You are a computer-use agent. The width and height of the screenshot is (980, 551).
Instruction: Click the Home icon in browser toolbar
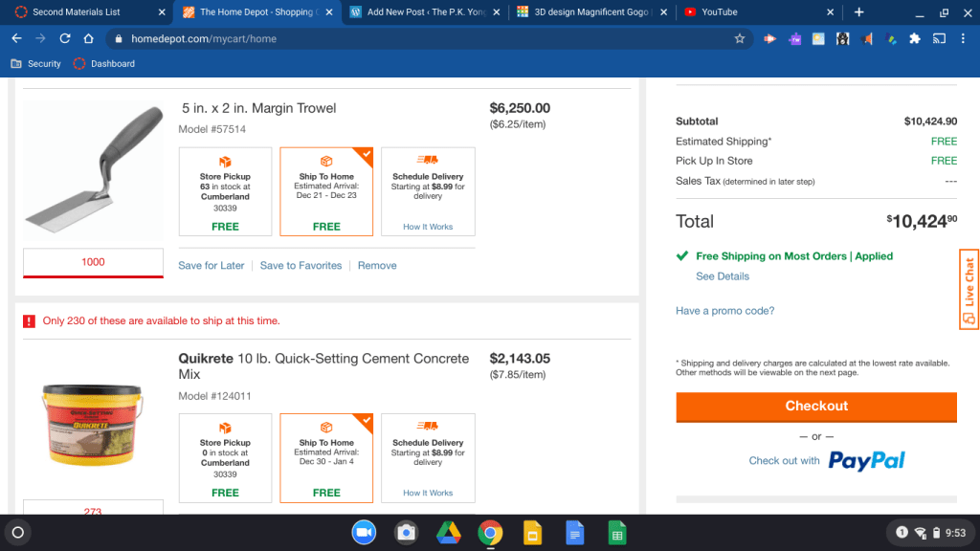pyautogui.click(x=88, y=39)
